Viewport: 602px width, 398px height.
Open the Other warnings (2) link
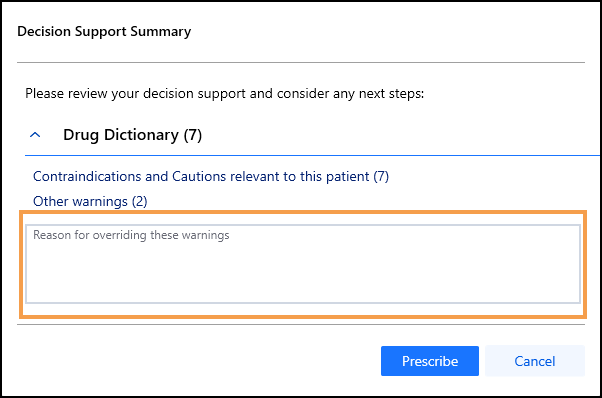point(90,201)
